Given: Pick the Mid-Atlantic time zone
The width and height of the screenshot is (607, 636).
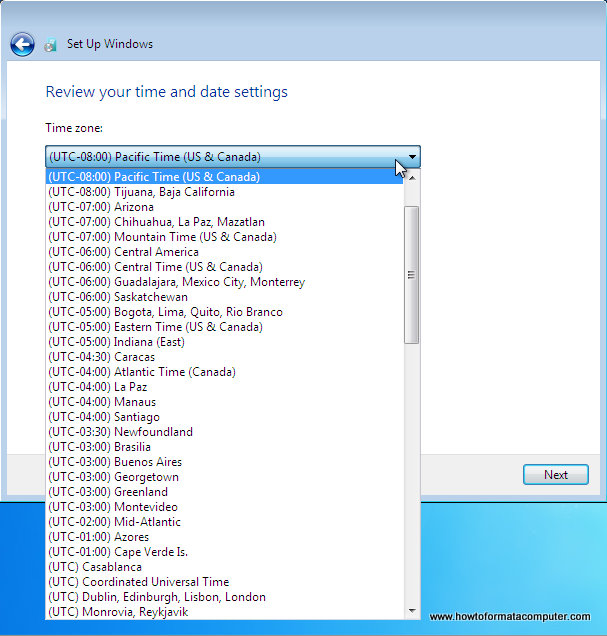Looking at the screenshot, I should [x=225, y=522].
